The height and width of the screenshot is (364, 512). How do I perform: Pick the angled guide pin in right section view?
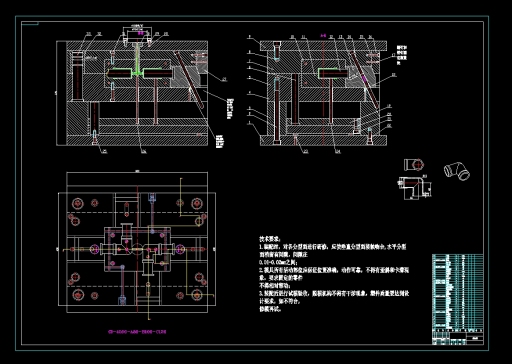364,80
